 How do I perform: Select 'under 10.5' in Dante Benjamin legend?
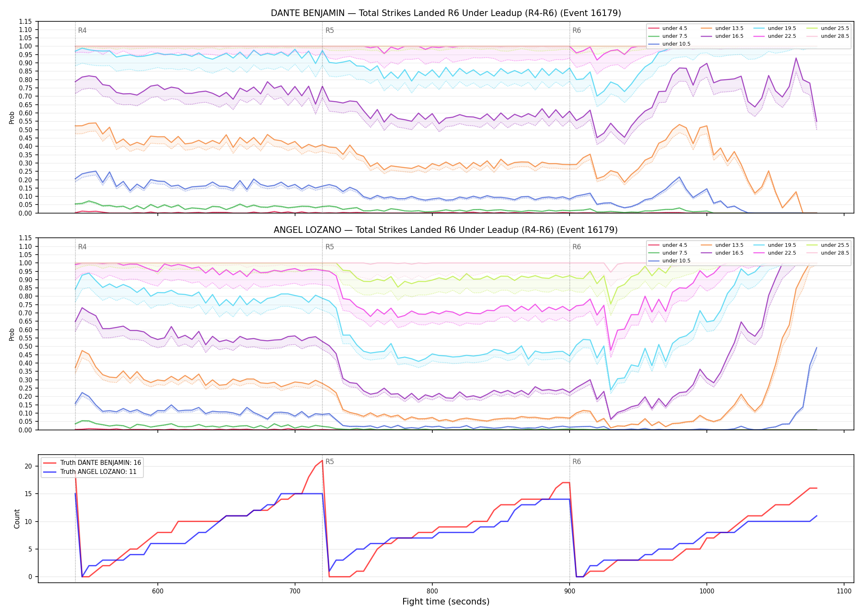(x=669, y=44)
